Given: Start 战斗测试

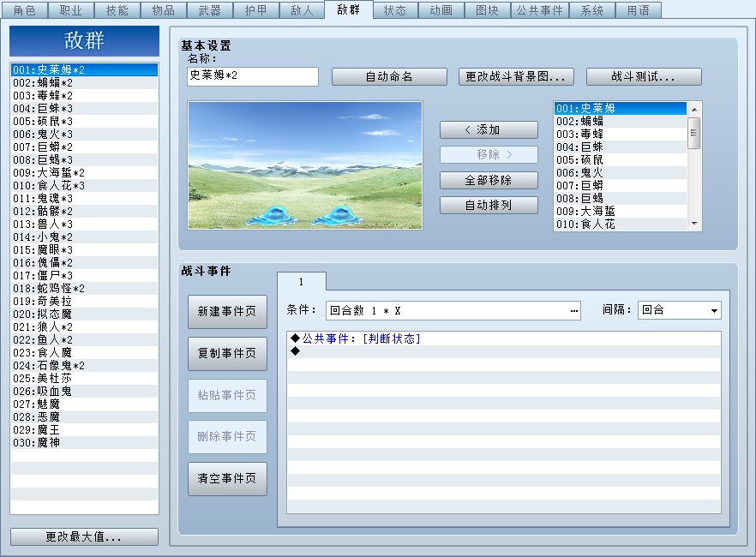Looking at the screenshot, I should click(x=644, y=76).
